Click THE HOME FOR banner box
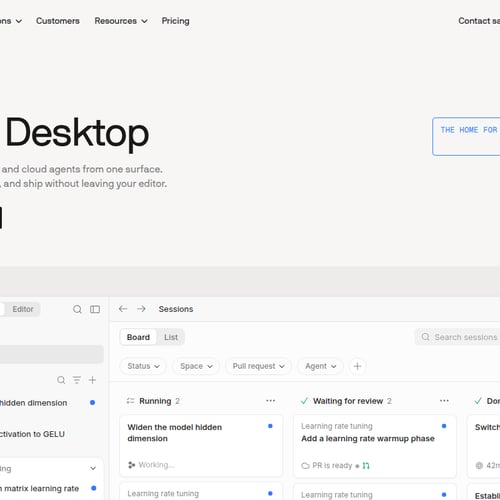Image resolution: width=500 pixels, height=500 pixels. (x=466, y=136)
